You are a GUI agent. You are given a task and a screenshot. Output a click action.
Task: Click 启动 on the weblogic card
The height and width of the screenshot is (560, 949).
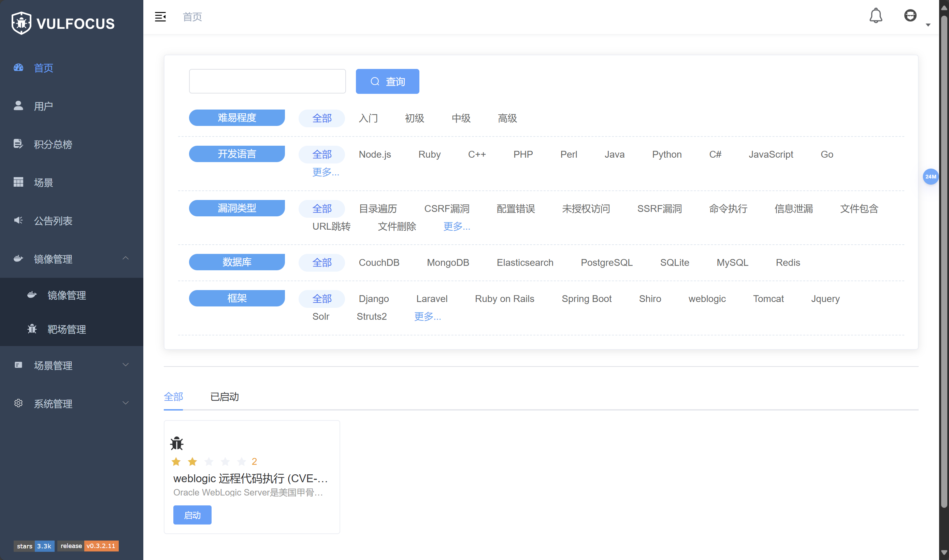(192, 515)
